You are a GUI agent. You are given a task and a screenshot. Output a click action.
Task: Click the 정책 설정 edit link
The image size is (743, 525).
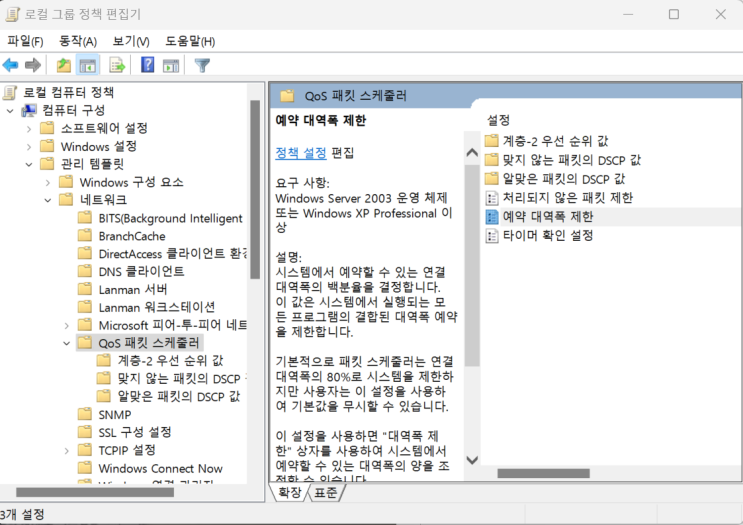pos(301,153)
